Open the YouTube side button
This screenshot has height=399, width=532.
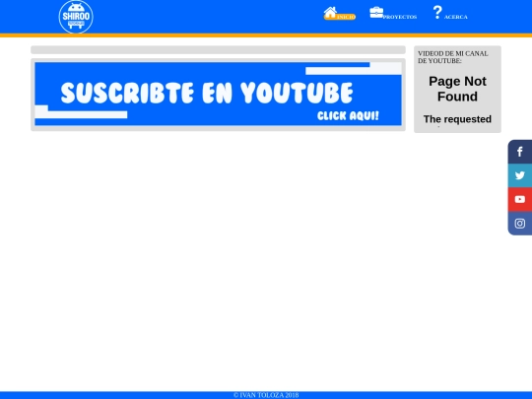520,199
